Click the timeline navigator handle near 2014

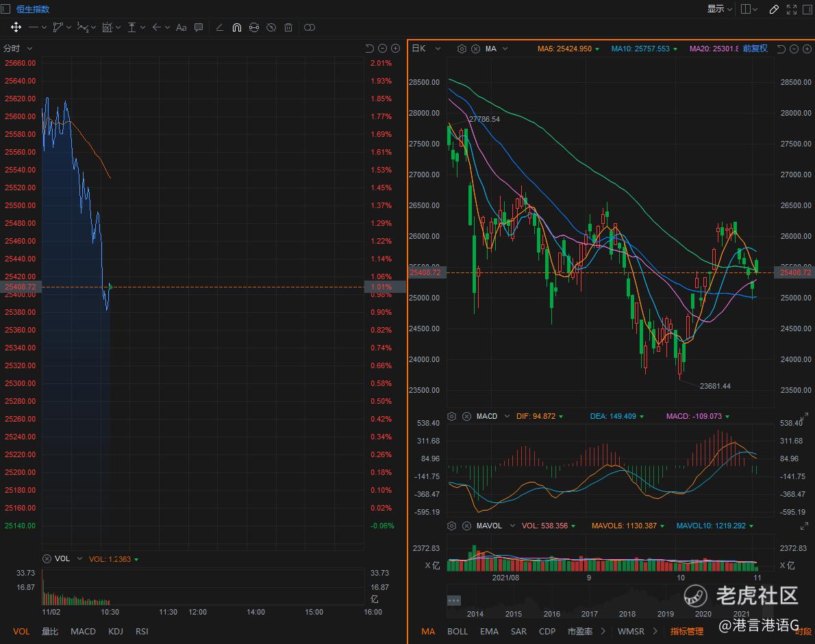(x=454, y=600)
